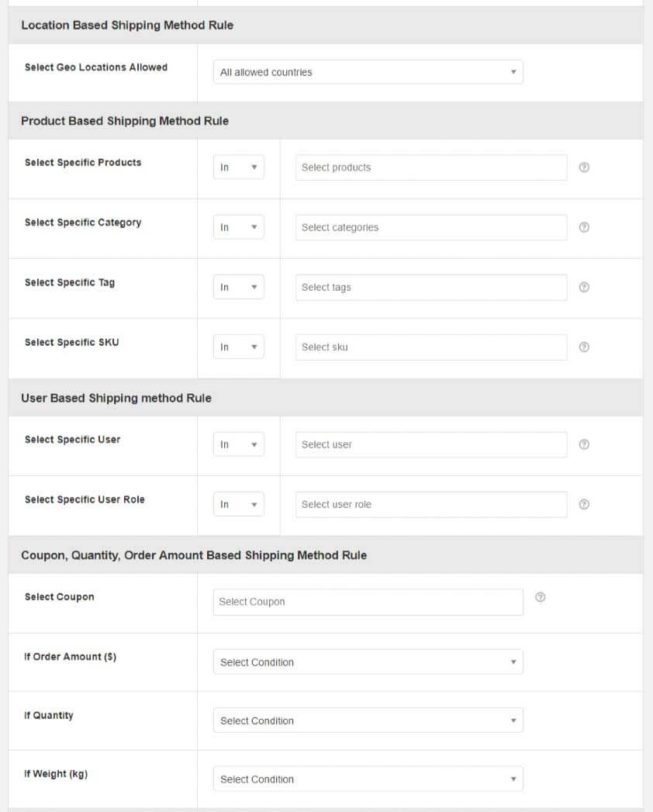Focus the Select Coupon input field

pos(368,602)
